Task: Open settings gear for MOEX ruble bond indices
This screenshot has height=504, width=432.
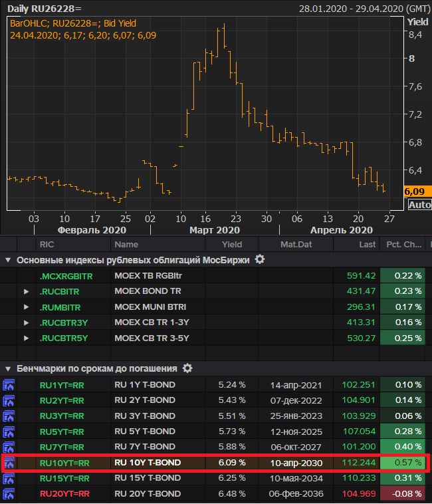Action: click(261, 259)
